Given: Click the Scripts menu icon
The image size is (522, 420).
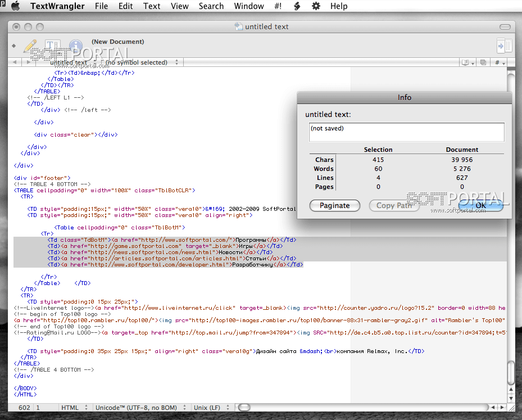Looking at the screenshot, I should click(296, 6).
